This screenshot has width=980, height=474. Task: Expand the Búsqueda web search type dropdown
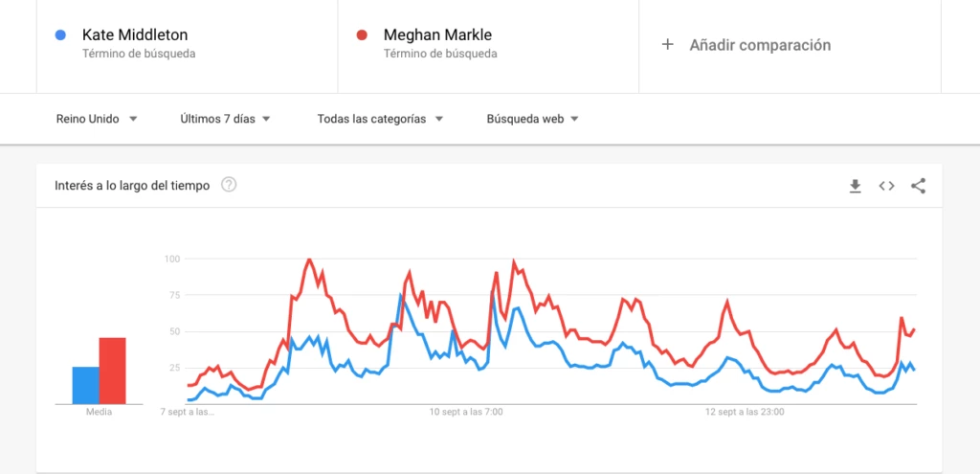532,120
